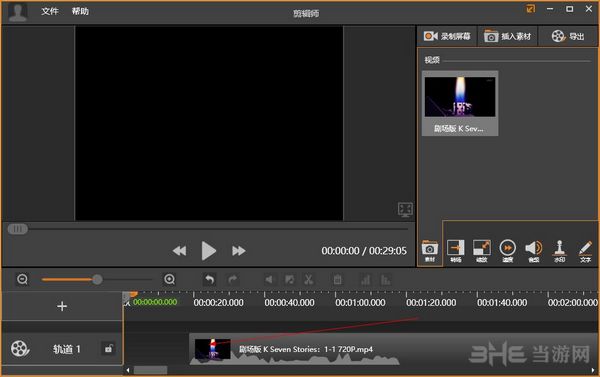Click the timeline zoom in magnifier
Viewport: 600px width, 377px height.
(170, 279)
